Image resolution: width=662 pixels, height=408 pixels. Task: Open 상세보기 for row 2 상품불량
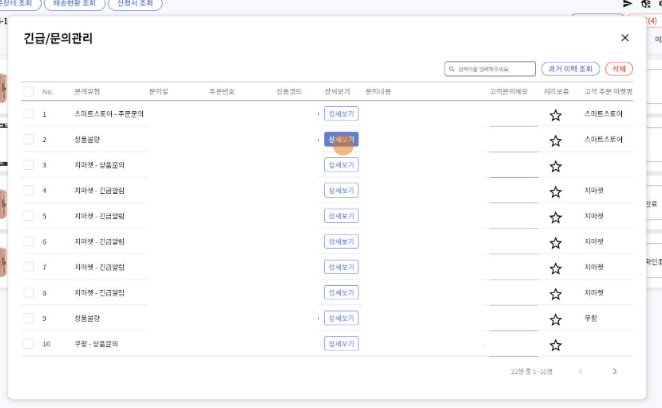(341, 139)
